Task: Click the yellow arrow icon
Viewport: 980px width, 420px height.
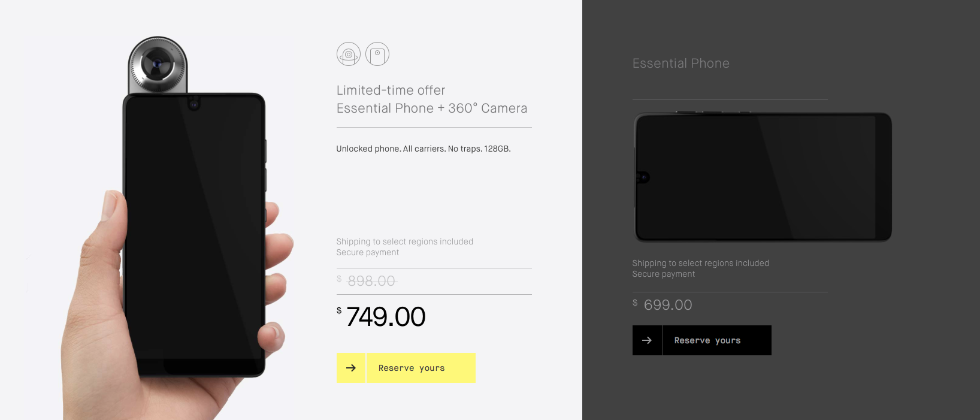Action: (351, 368)
